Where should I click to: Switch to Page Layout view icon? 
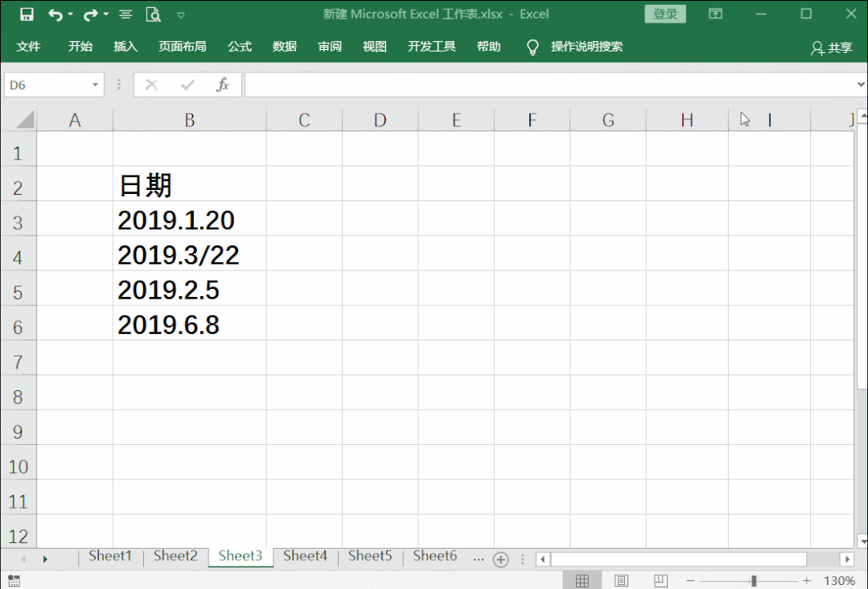(621, 581)
